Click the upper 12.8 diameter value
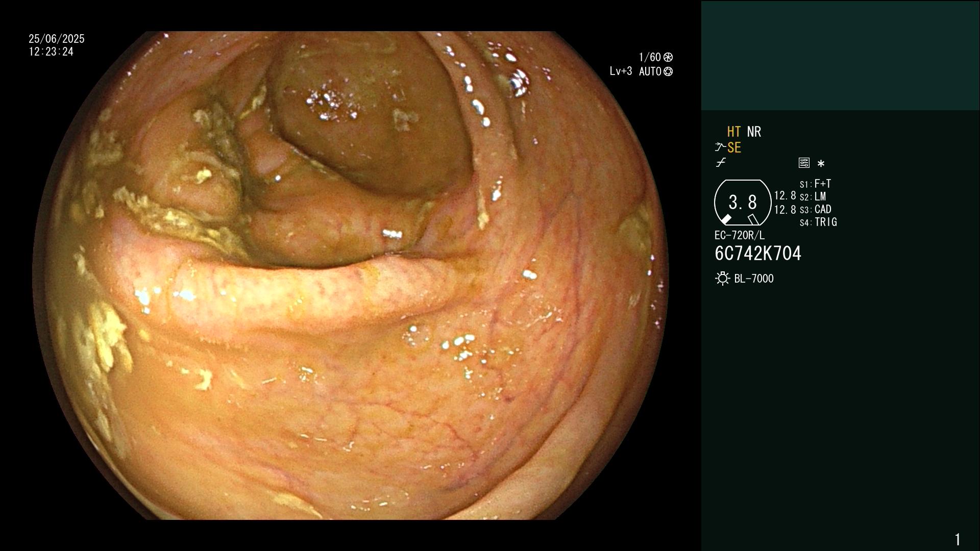The width and height of the screenshot is (980, 551). [785, 195]
